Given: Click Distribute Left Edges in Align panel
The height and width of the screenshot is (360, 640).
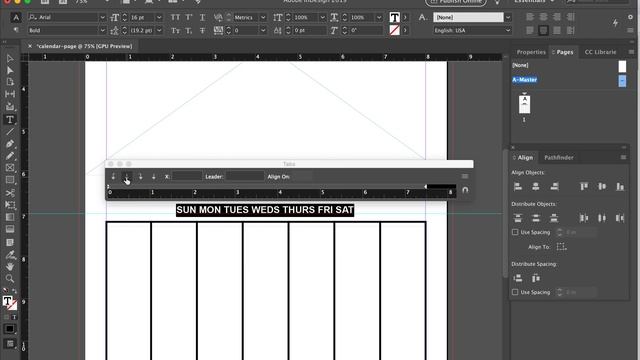Looking at the screenshot, I should (584, 218).
